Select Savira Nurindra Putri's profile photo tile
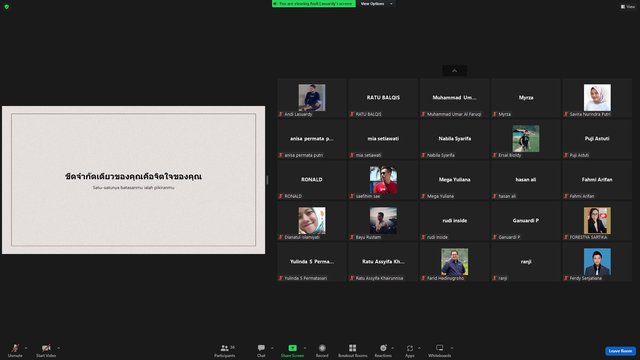Screen dimensions: 640x360 pyautogui.click(x=597, y=98)
